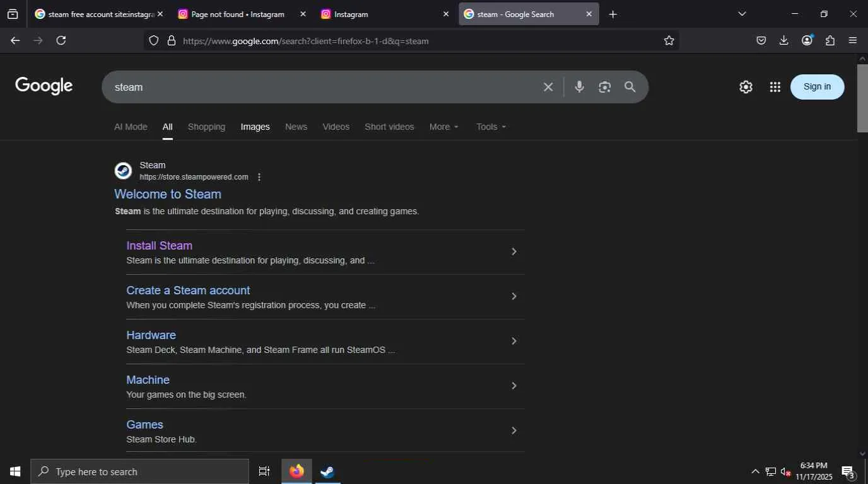Expand the More search filters dropdown
The height and width of the screenshot is (484, 868).
tap(444, 127)
